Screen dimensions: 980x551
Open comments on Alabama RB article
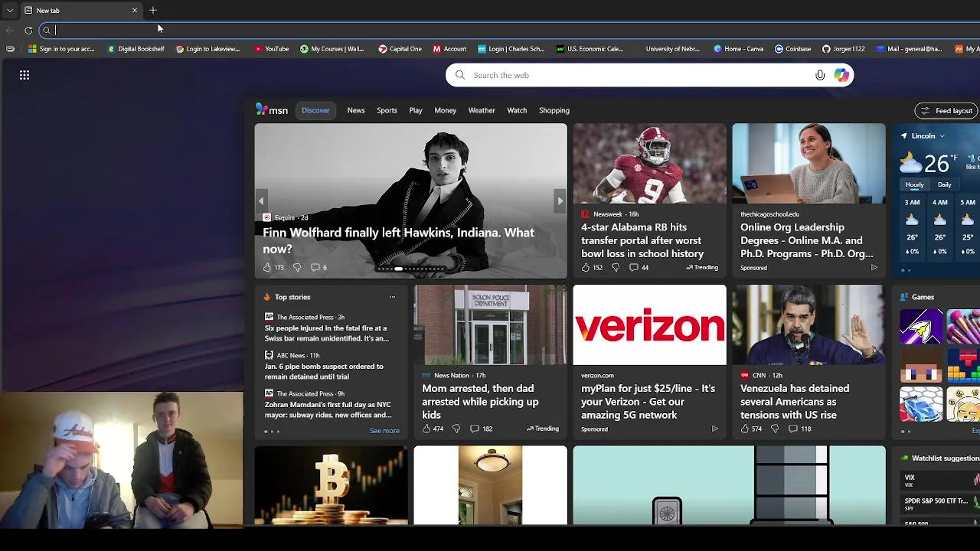pyautogui.click(x=639, y=267)
